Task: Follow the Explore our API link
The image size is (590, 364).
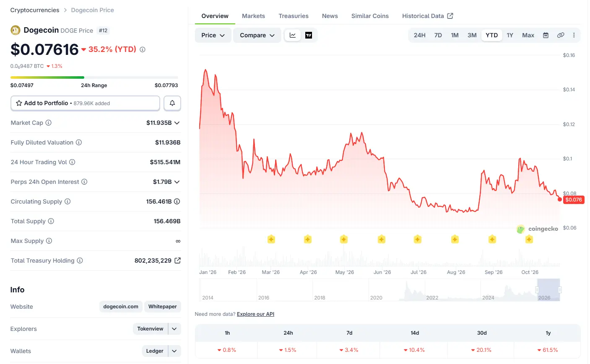Action: [x=255, y=314]
